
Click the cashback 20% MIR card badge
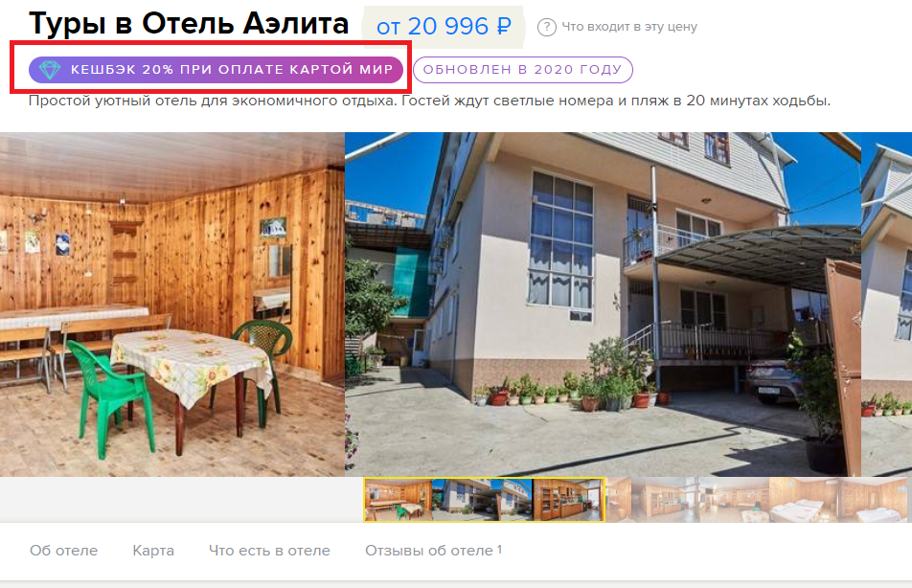pyautogui.click(x=216, y=70)
